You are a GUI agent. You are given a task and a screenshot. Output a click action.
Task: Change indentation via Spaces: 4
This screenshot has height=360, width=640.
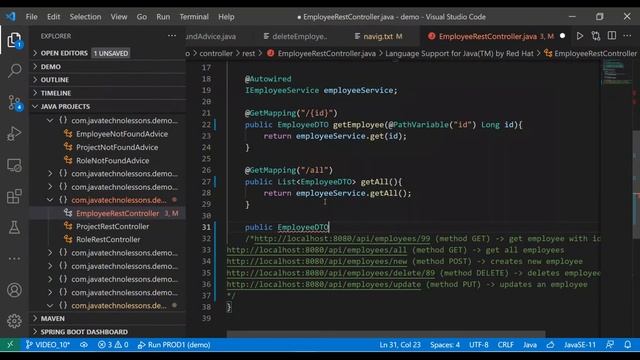tap(445, 345)
